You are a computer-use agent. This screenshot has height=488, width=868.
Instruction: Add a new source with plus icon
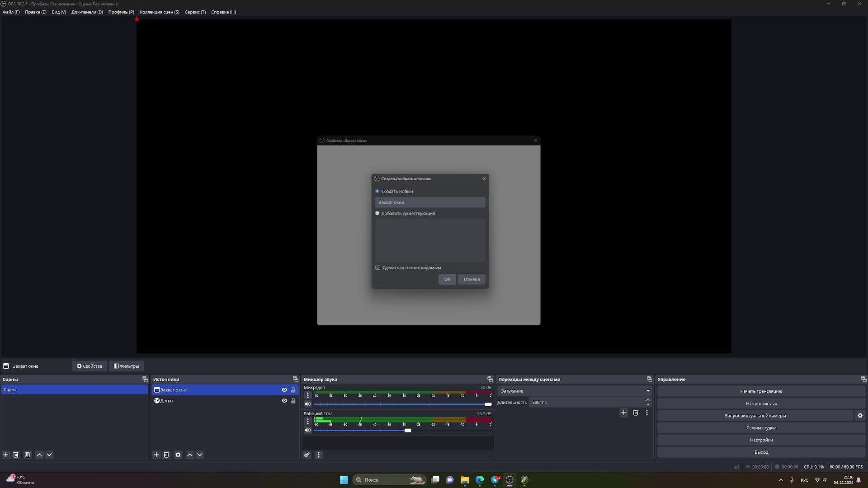[x=156, y=455]
